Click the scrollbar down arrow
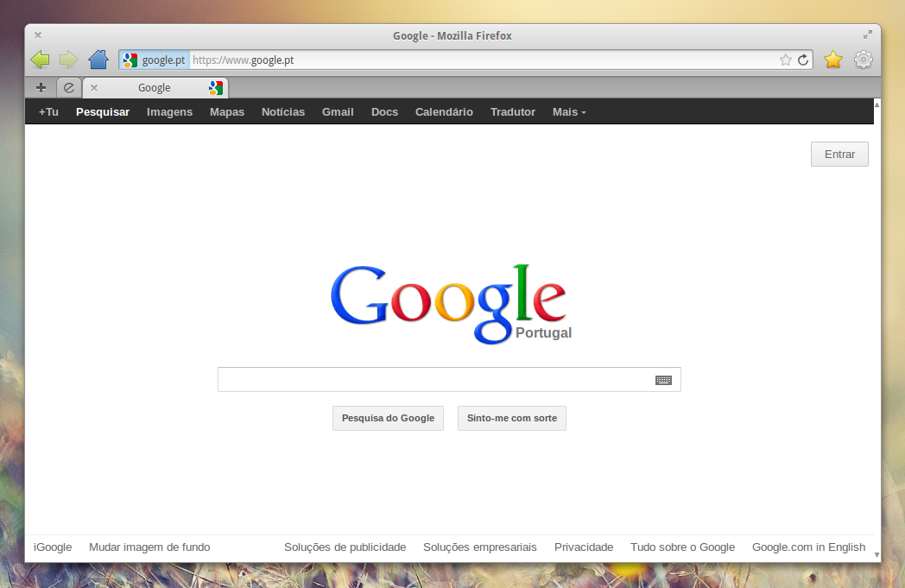Screen dimensions: 905x588 point(877,555)
